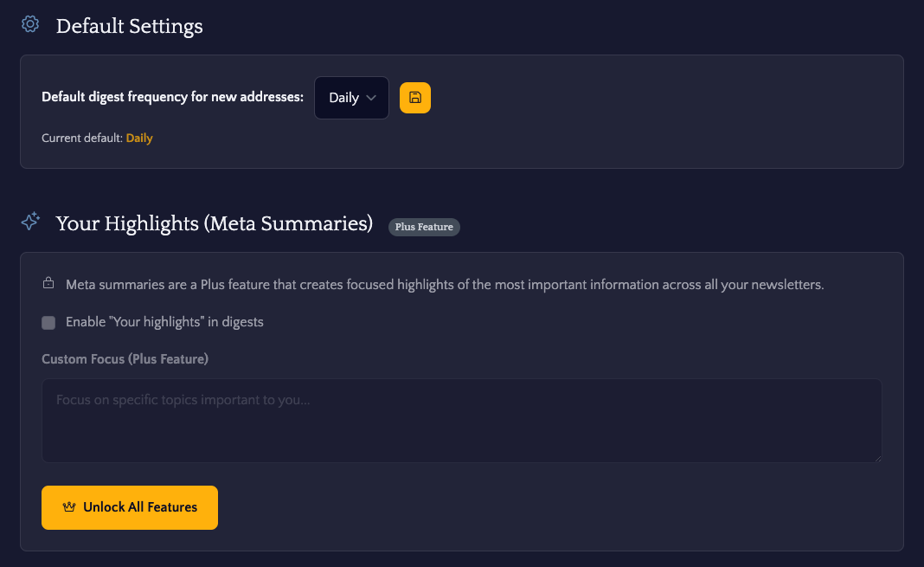924x567 pixels.
Task: Click the Default Settings heading
Action: [130, 27]
